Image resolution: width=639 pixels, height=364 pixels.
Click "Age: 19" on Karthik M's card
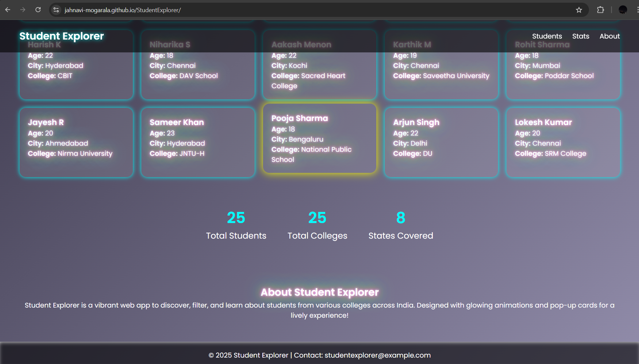[405, 55]
